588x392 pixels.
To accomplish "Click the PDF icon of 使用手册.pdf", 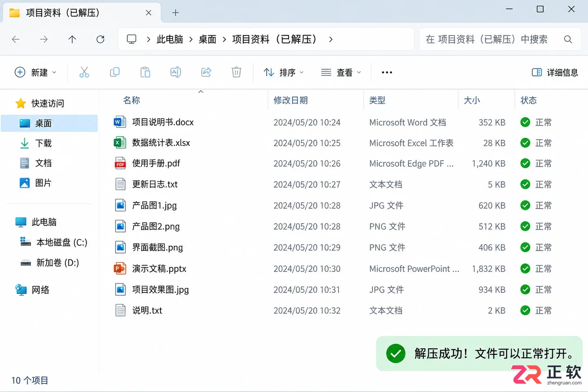I will 120,163.
